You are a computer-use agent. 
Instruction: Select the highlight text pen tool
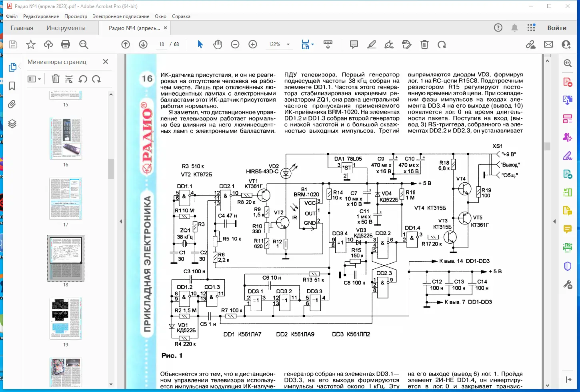pos(372,44)
